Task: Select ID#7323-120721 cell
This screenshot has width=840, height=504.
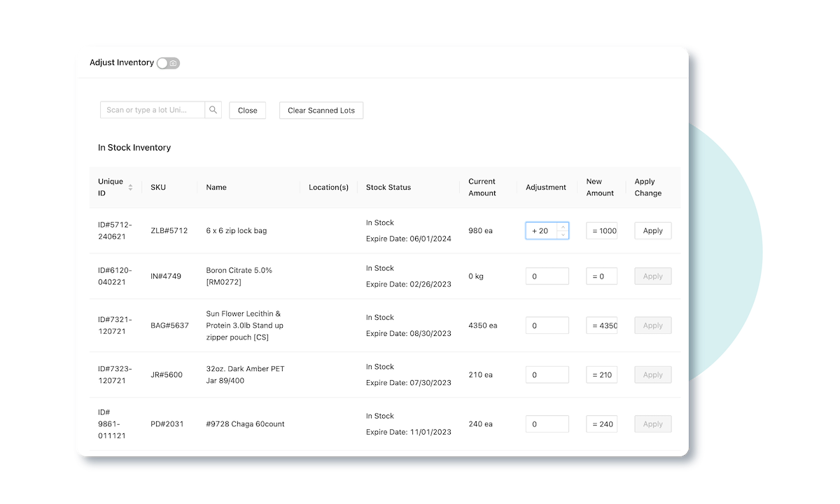Action: [x=115, y=375]
